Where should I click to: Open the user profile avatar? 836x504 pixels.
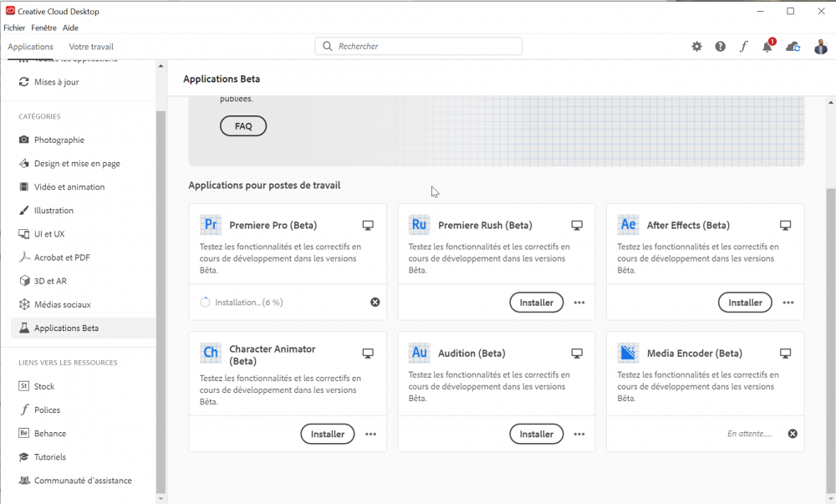point(820,47)
